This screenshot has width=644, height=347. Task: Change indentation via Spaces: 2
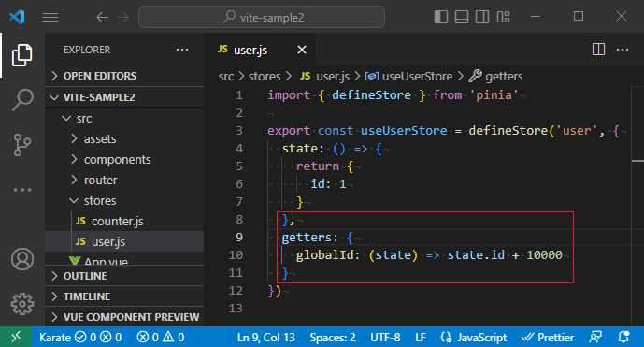pos(332,337)
